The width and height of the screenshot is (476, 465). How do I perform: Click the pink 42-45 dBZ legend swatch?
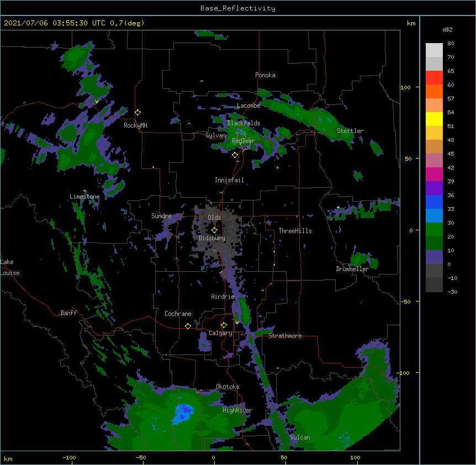(x=434, y=161)
